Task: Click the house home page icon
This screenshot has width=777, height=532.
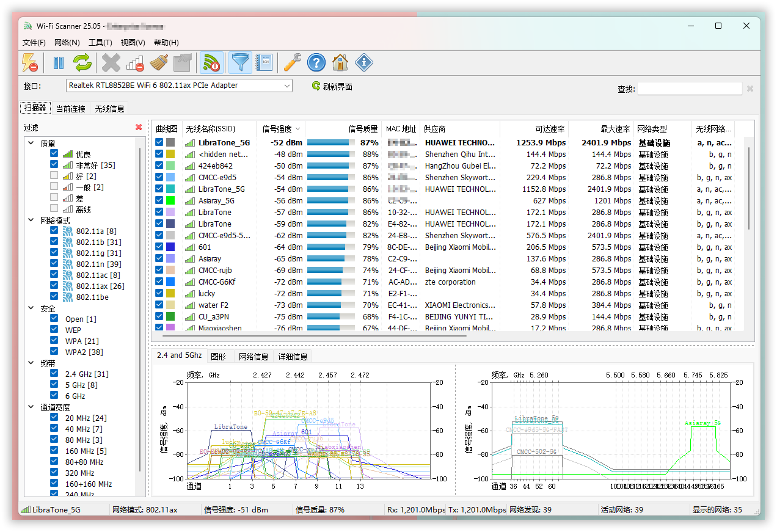Action: point(340,62)
